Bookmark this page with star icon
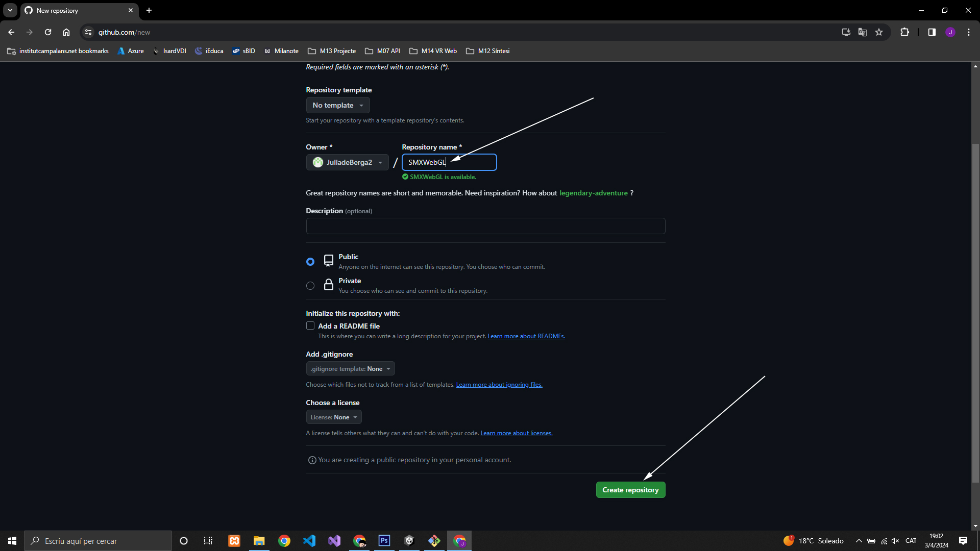The width and height of the screenshot is (980, 551). (879, 32)
